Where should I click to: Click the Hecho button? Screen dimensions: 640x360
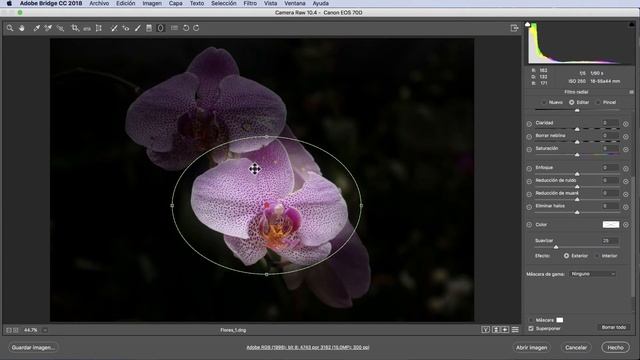[x=616, y=348]
